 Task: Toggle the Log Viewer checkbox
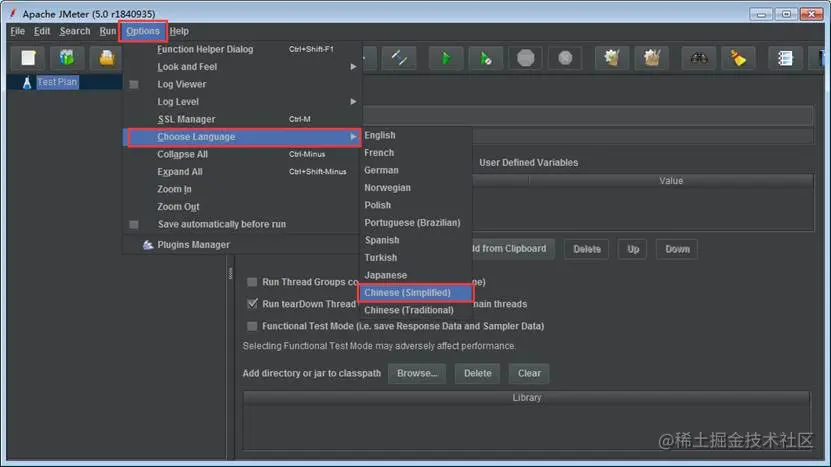(134, 84)
